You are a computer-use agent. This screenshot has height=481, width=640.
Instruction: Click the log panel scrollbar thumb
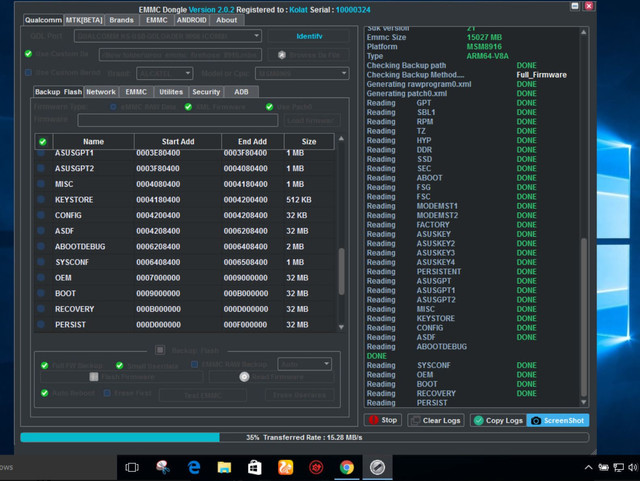pyautogui.click(x=584, y=317)
